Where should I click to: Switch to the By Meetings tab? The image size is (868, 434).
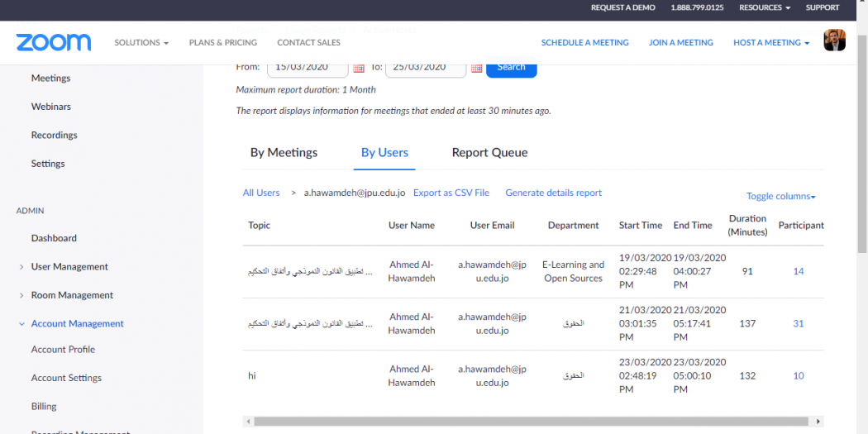coord(284,153)
